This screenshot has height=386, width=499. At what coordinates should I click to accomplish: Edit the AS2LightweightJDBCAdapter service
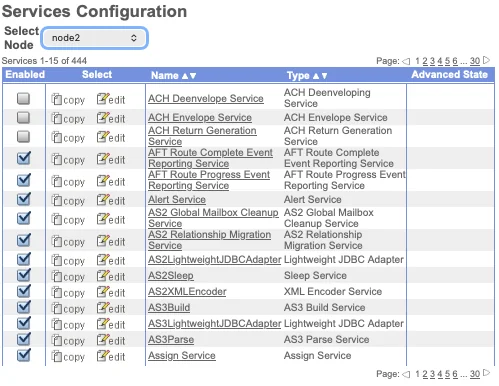pos(111,260)
